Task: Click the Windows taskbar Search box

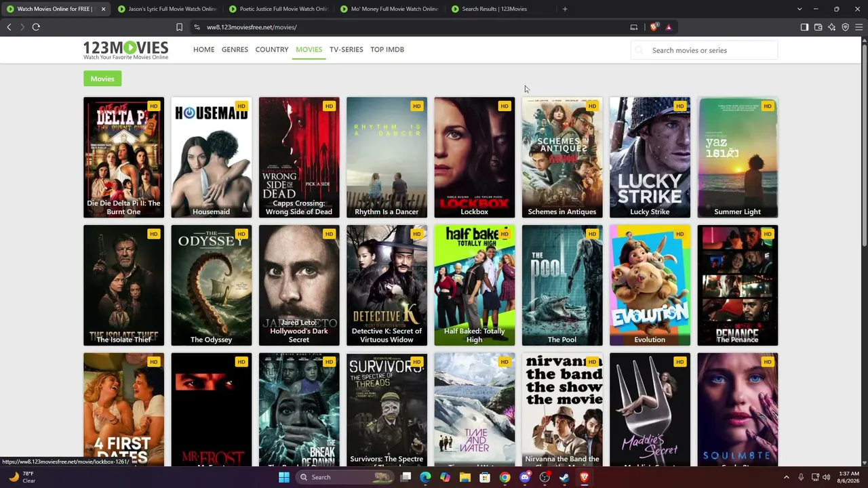Action: [x=344, y=477]
